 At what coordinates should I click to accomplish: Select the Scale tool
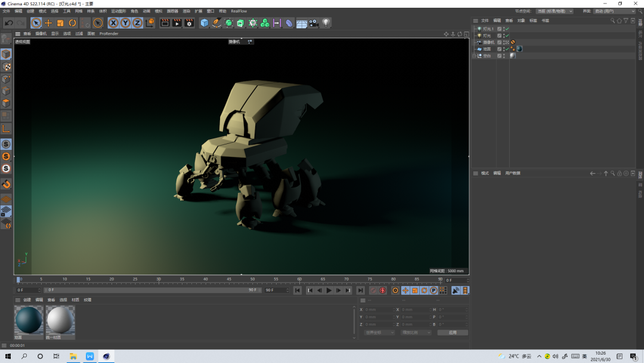pos(60,23)
